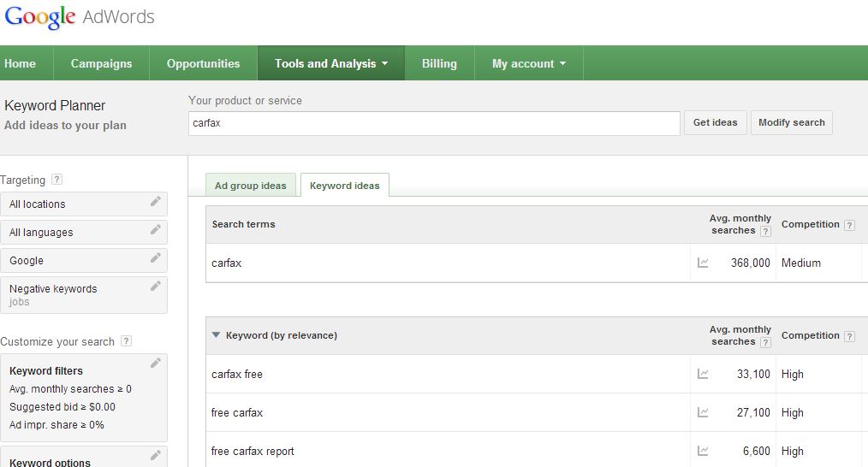Select the carfax free keyword
Viewport: 868px width, 467px height.
[237, 374]
